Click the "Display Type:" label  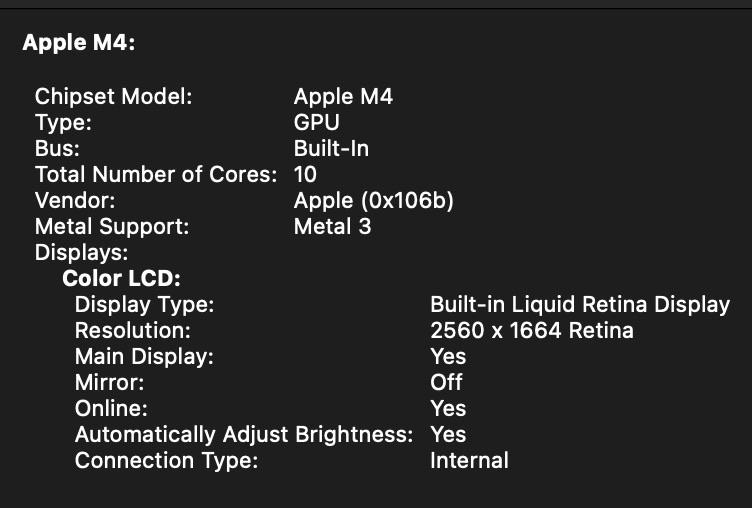[144, 305]
